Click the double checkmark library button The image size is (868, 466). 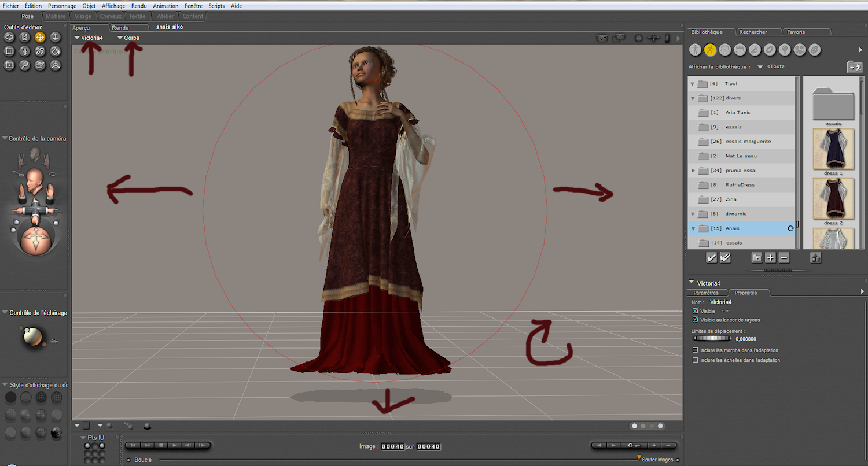click(724, 258)
